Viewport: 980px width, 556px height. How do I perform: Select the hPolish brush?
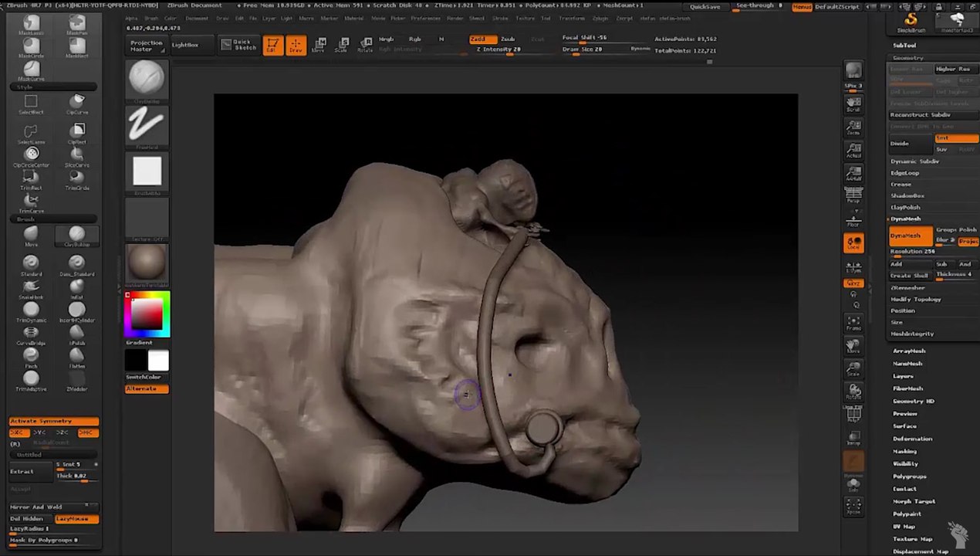click(77, 334)
